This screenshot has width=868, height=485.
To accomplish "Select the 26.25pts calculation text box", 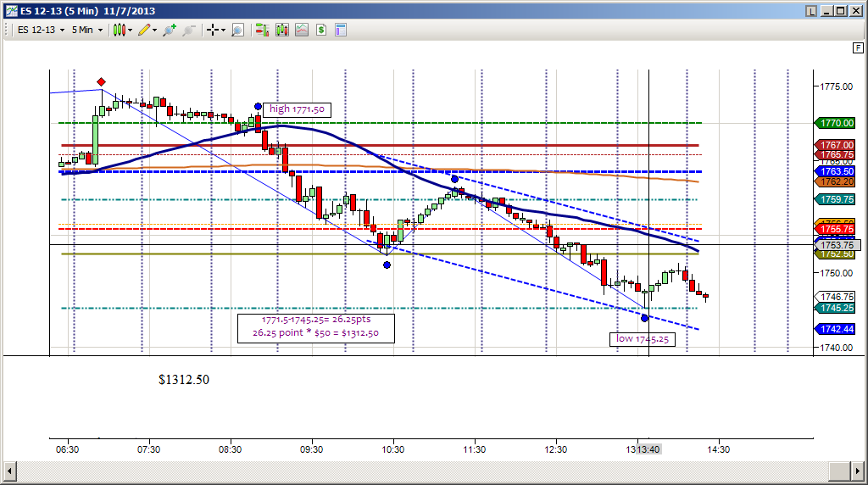I will coord(316,328).
